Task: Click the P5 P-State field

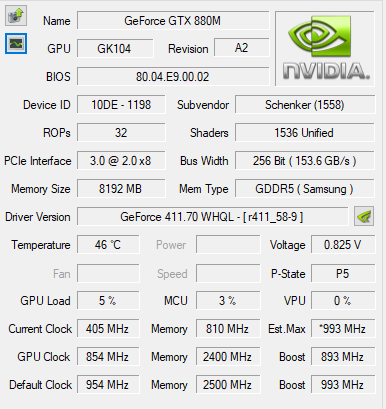Action: [x=343, y=273]
